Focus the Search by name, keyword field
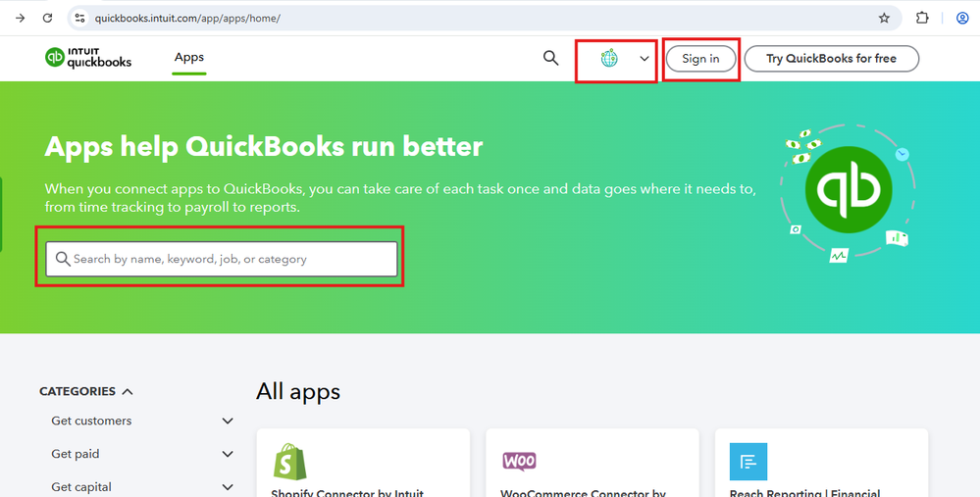The width and height of the screenshot is (980, 497). (x=222, y=259)
